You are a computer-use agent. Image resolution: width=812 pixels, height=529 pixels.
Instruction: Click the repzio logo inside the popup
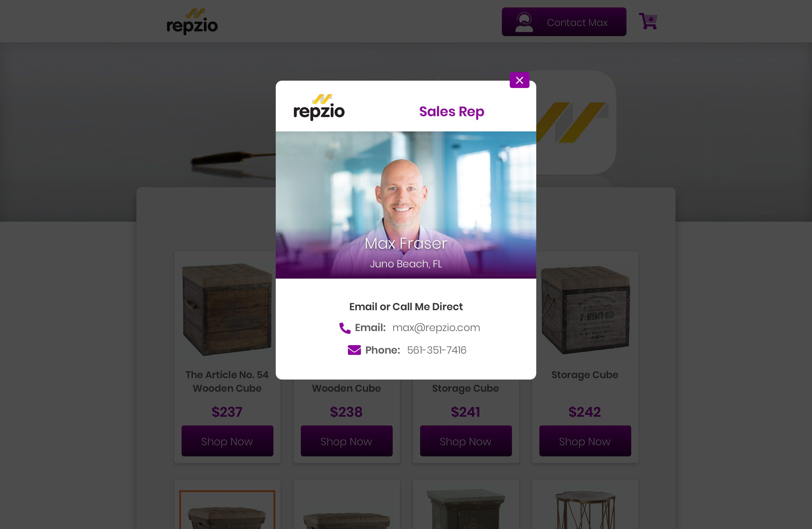[319, 107]
